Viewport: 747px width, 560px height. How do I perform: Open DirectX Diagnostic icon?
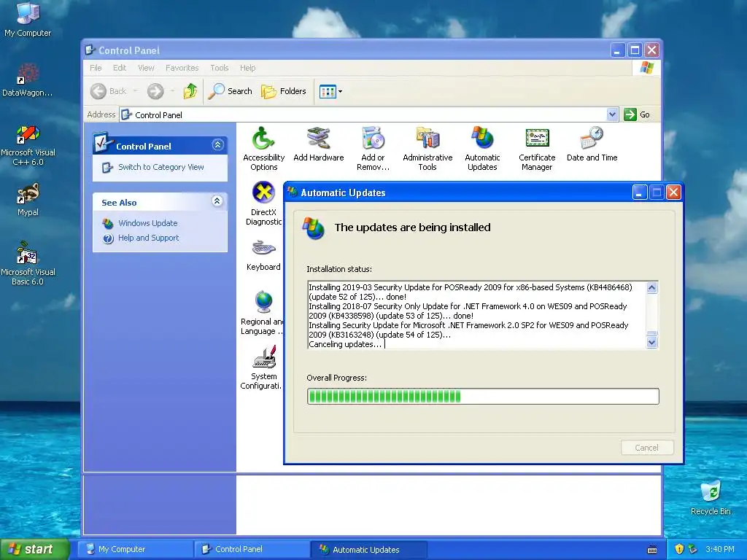pyautogui.click(x=263, y=203)
